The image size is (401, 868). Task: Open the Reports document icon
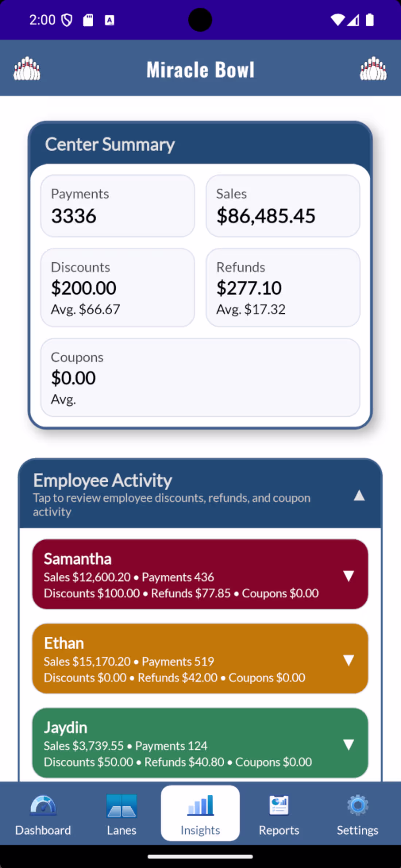tap(279, 805)
